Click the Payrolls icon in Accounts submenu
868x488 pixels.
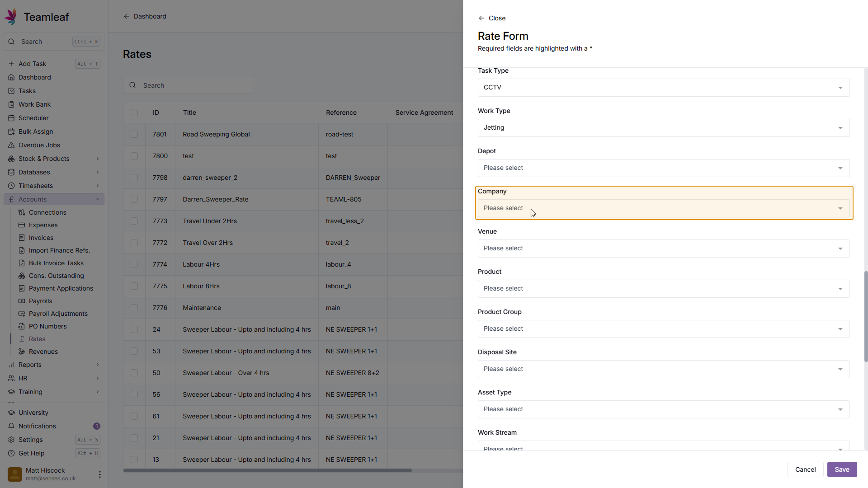tap(22, 301)
